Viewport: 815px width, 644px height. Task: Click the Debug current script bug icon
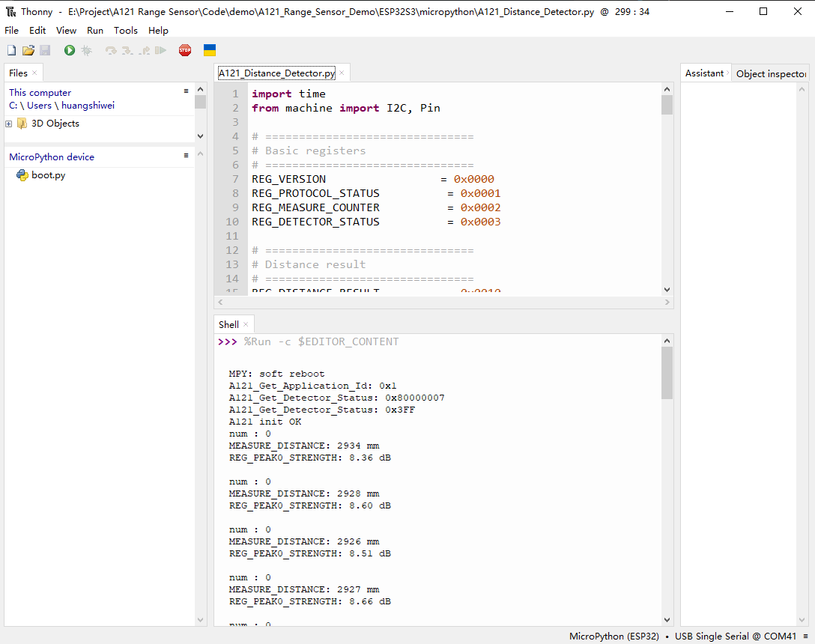click(87, 50)
